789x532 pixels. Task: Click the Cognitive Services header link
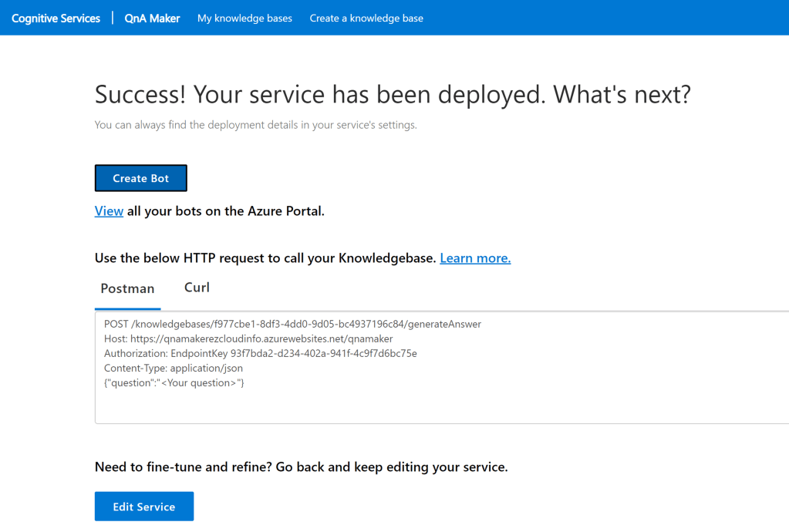[56, 18]
